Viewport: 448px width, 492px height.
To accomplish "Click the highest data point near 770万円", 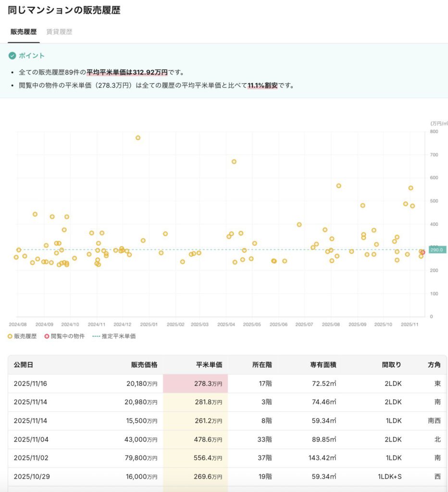I will [x=138, y=138].
